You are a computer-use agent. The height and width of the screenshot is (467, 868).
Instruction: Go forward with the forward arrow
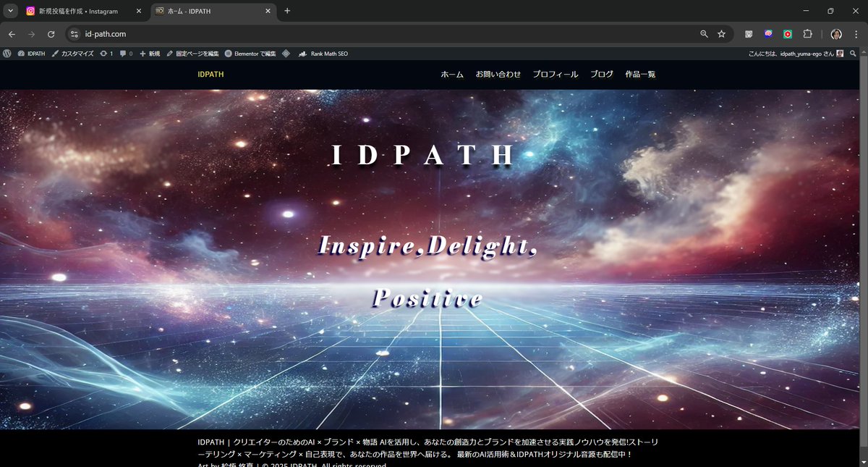[31, 34]
